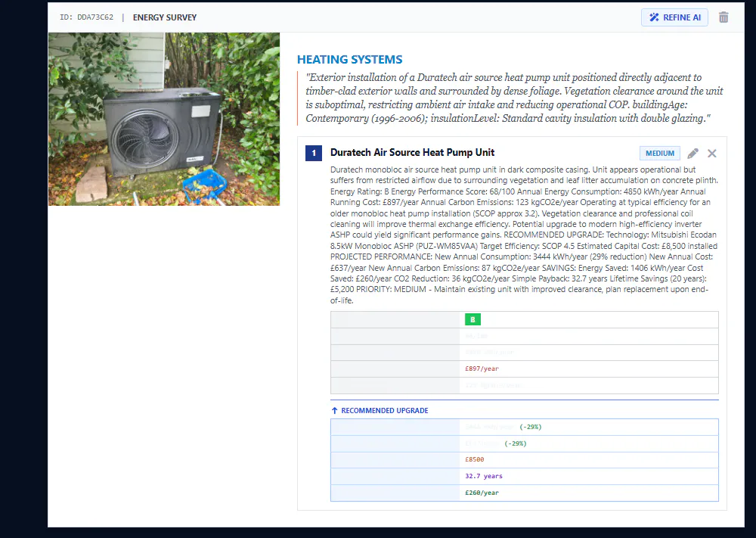Screen dimensions: 756x538
Task: Click the up-arrow icon beside RECOMMENDED UPGRADE
Action: click(335, 411)
